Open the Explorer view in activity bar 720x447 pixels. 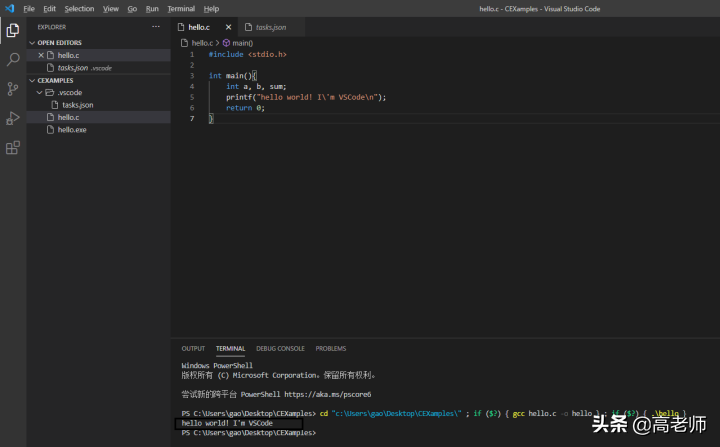(13, 30)
